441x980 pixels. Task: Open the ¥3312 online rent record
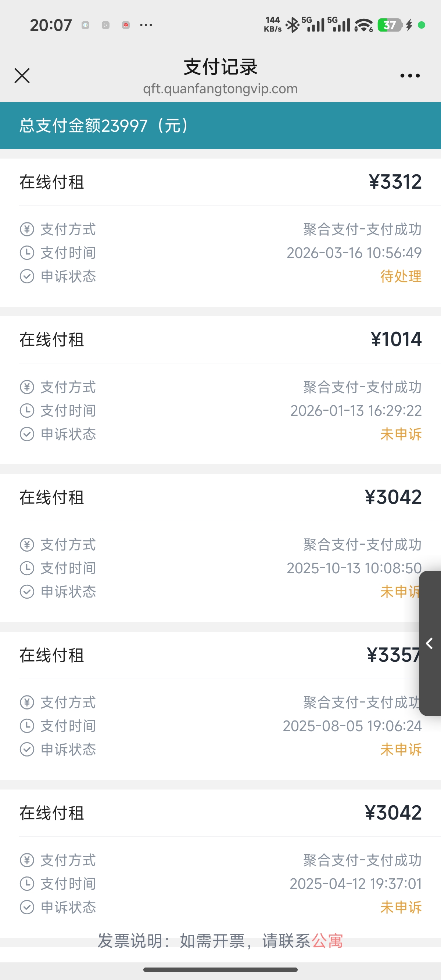tap(220, 182)
